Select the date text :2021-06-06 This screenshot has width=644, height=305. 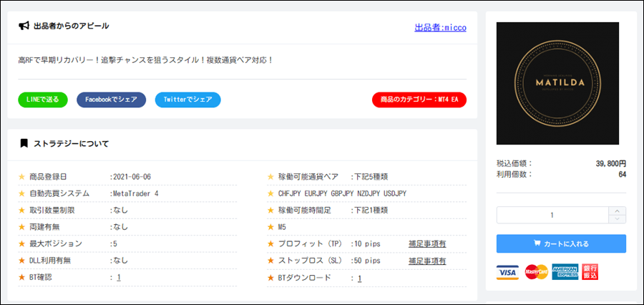(130, 177)
